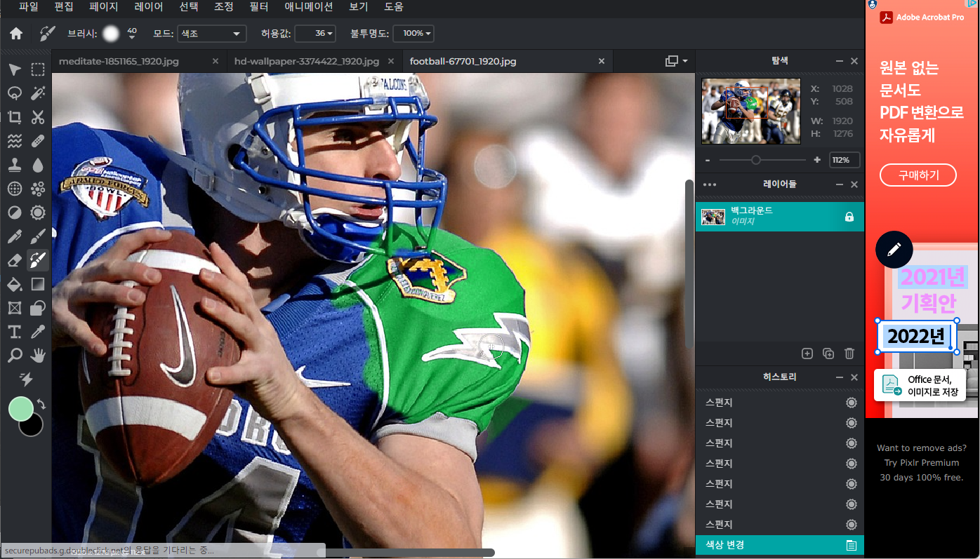Image resolution: width=980 pixels, height=559 pixels.
Task: Select the Hand pan tool
Action: [x=38, y=356]
